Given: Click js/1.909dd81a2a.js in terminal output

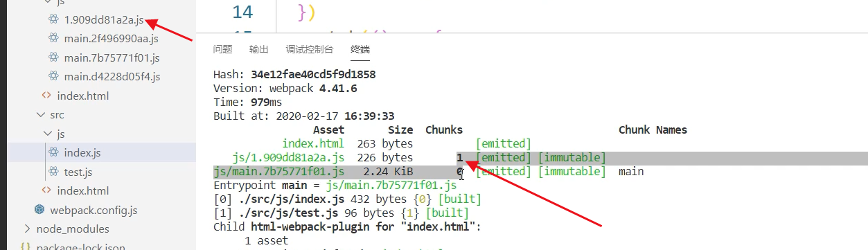Looking at the screenshot, I should click(x=289, y=157).
